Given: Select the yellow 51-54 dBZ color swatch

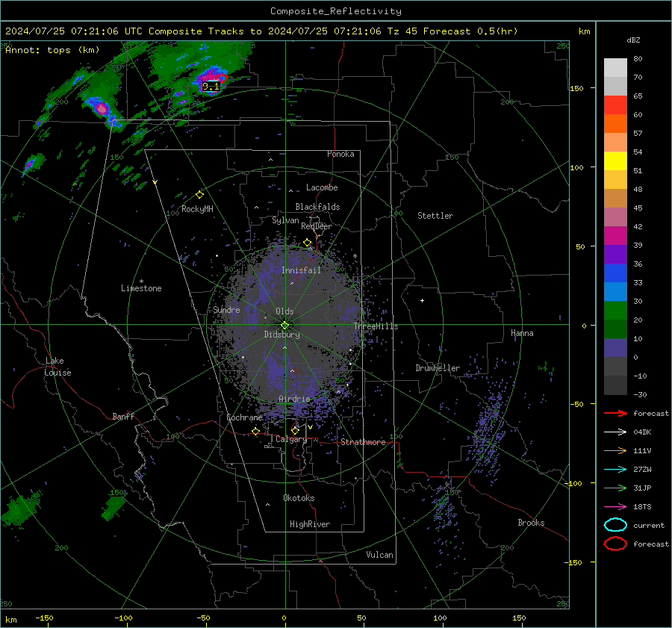Looking at the screenshot, I should coord(615,161).
